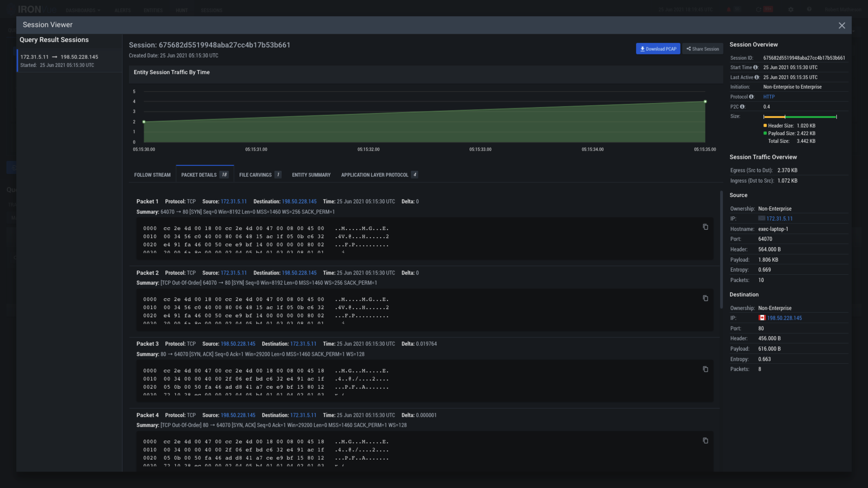Open the ALERTS menu item
This screenshot has height=488, width=868.
(x=122, y=10)
